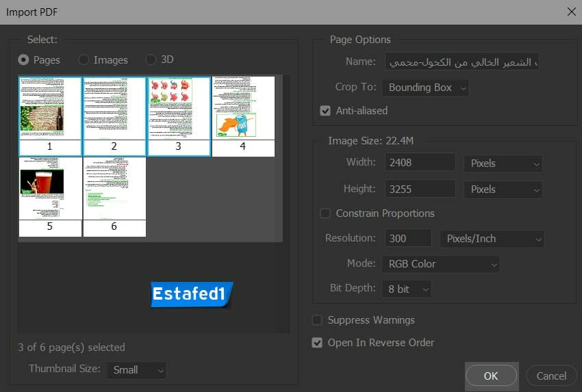The width and height of the screenshot is (582, 392).
Task: Choose the 3D radio button
Action: click(151, 60)
